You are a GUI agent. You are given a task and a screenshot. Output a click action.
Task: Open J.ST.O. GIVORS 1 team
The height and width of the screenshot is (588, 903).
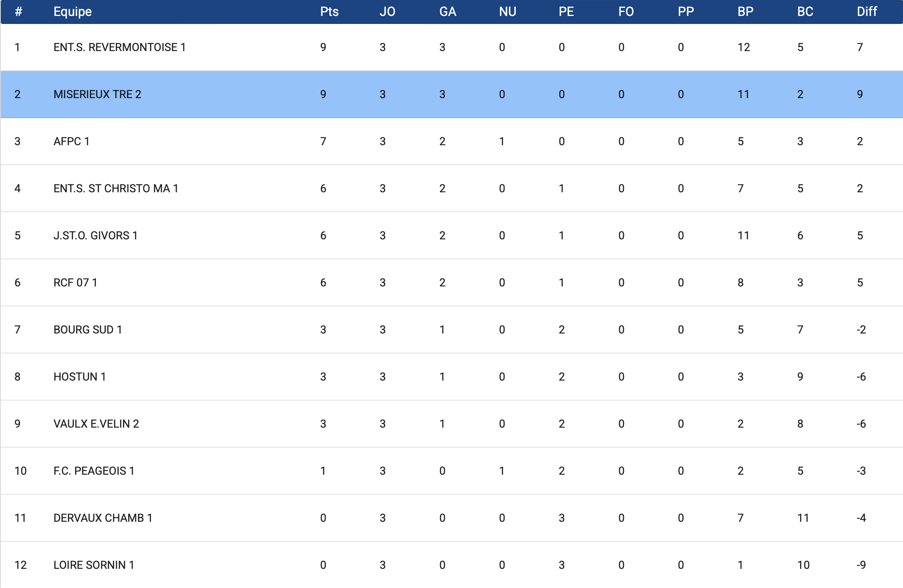click(x=95, y=235)
